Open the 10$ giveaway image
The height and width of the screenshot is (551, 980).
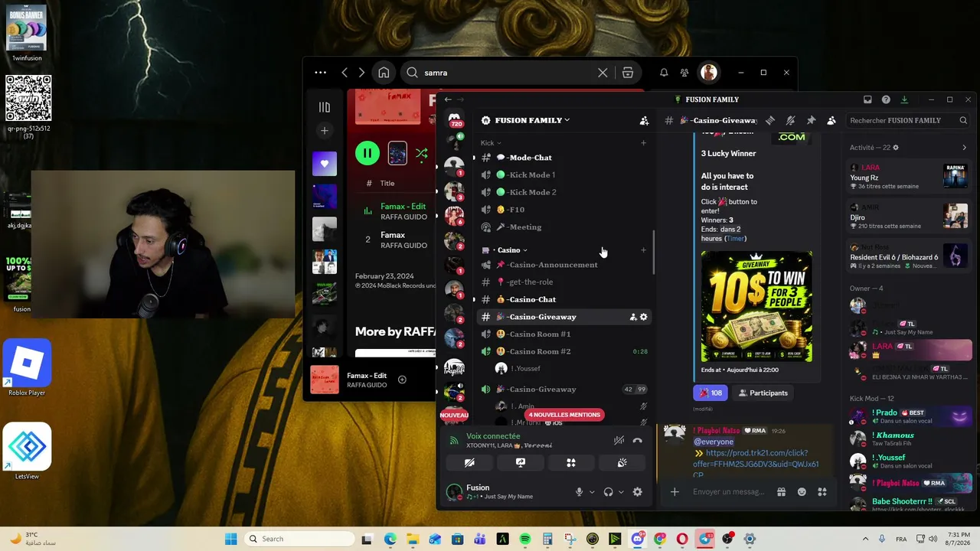click(x=756, y=306)
